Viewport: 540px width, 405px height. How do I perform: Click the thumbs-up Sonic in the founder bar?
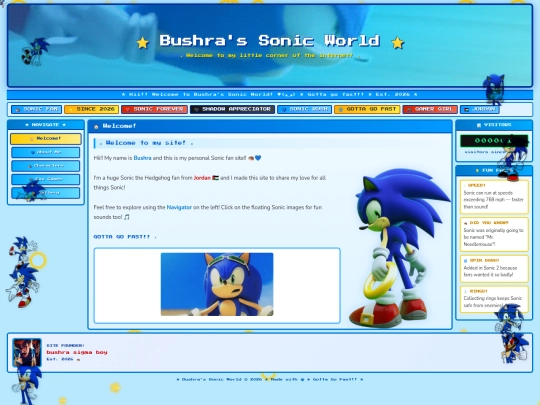click(x=515, y=348)
